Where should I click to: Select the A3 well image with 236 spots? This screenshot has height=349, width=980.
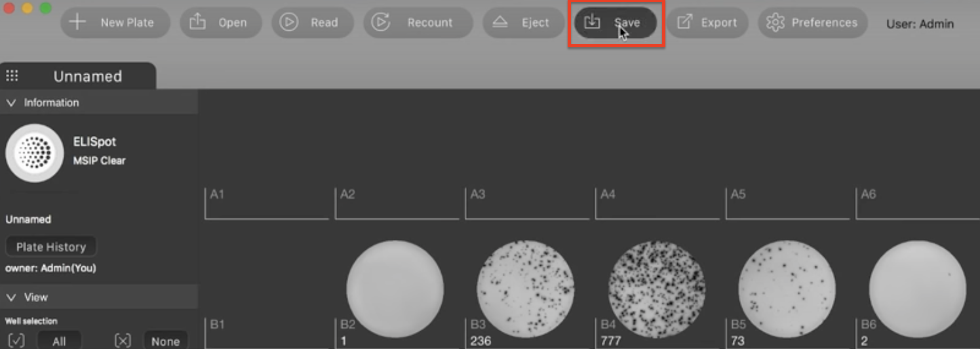(525, 289)
